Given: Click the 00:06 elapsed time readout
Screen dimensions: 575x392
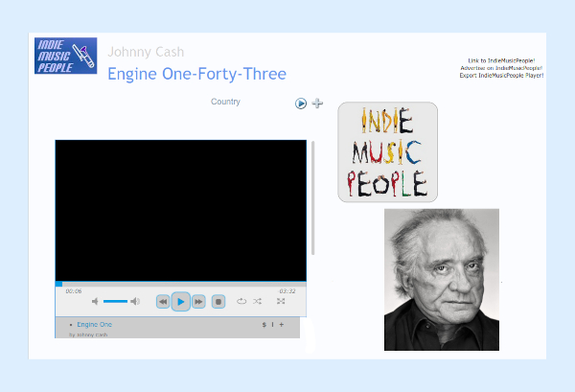Looking at the screenshot, I should pos(74,291).
